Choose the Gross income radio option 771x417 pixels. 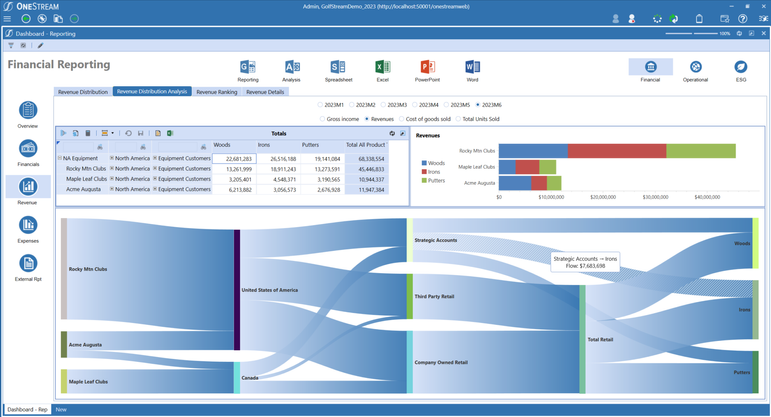click(x=322, y=119)
